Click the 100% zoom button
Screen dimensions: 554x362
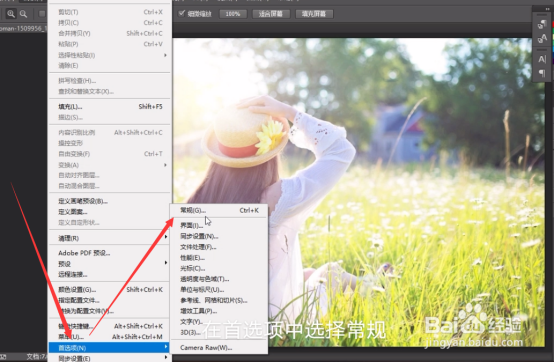pyautogui.click(x=233, y=14)
